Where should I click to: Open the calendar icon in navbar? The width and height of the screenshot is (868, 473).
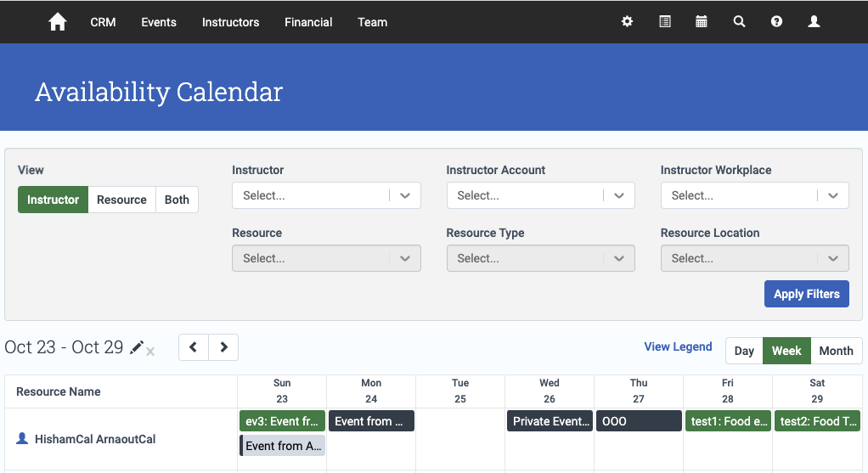click(x=702, y=21)
